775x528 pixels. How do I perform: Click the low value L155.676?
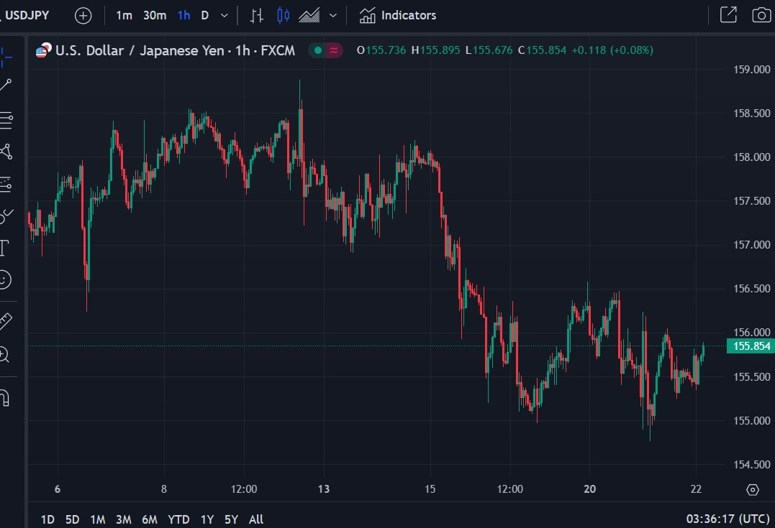tap(489, 50)
